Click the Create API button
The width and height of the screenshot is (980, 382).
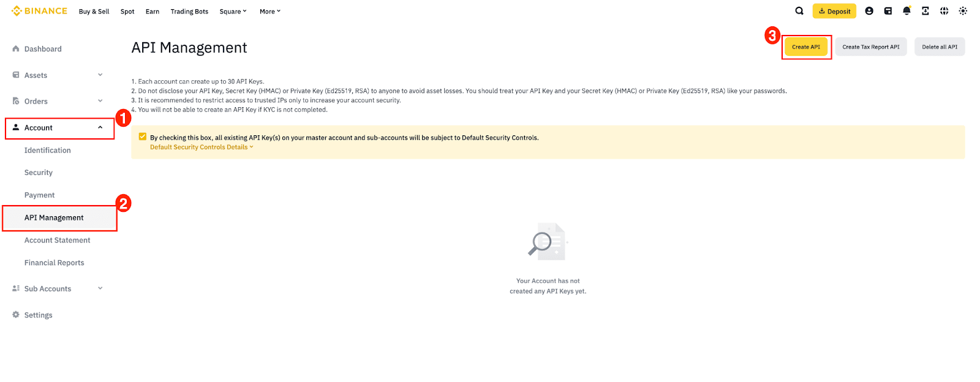click(806, 47)
